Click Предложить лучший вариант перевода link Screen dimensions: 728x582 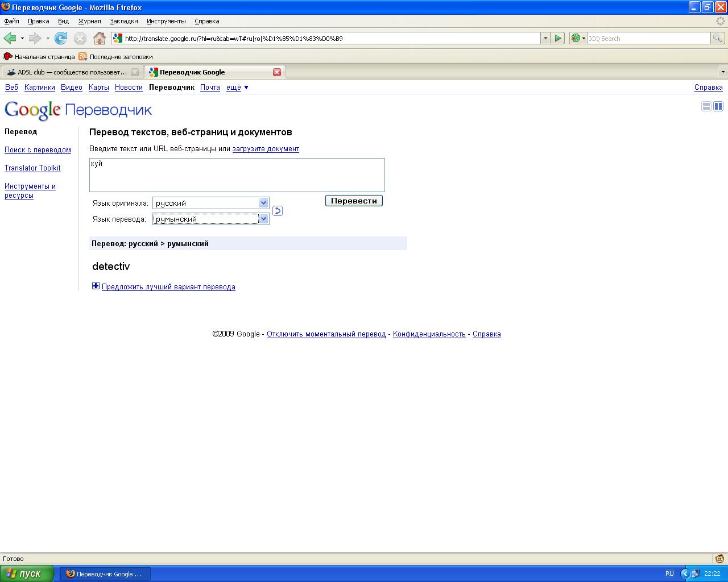coord(168,287)
